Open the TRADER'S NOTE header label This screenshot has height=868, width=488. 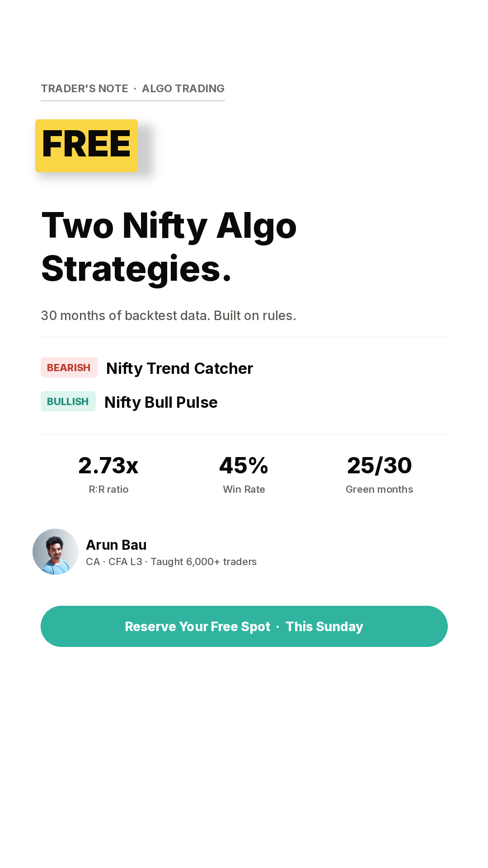(84, 89)
